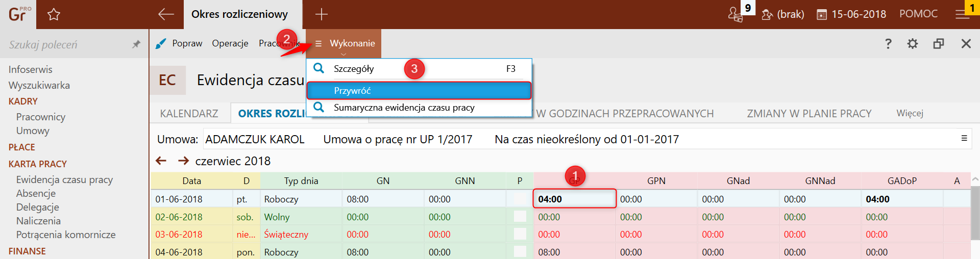Open Ewidencja czasu pracy sidebar item
The width and height of the screenshot is (980, 259).
[64, 179]
